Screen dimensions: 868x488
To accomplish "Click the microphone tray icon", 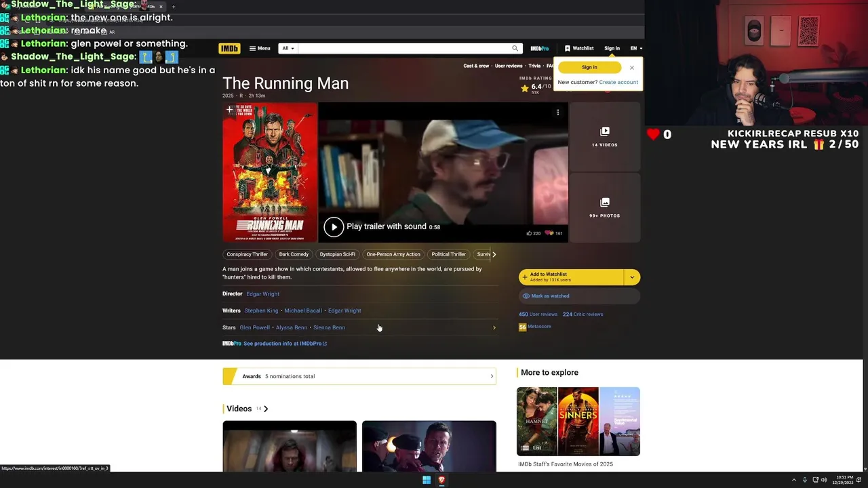I will click(805, 480).
